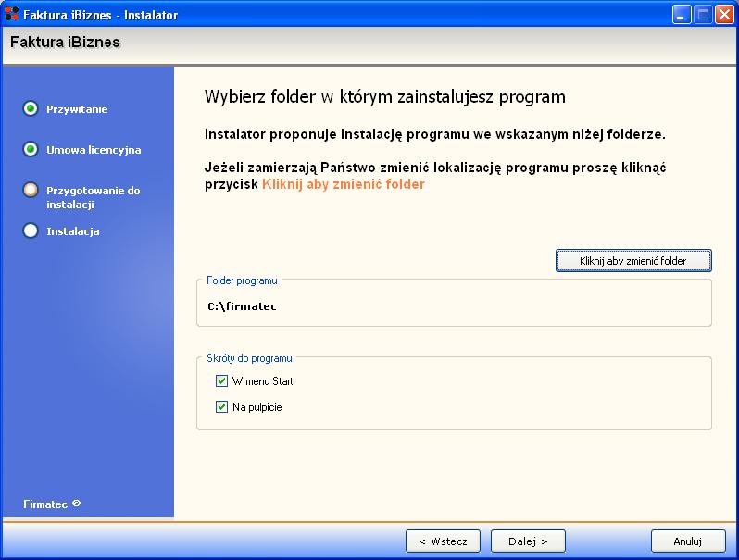739x560 pixels.
Task: Click the Instalacja step indicator circle
Action: click(x=31, y=230)
